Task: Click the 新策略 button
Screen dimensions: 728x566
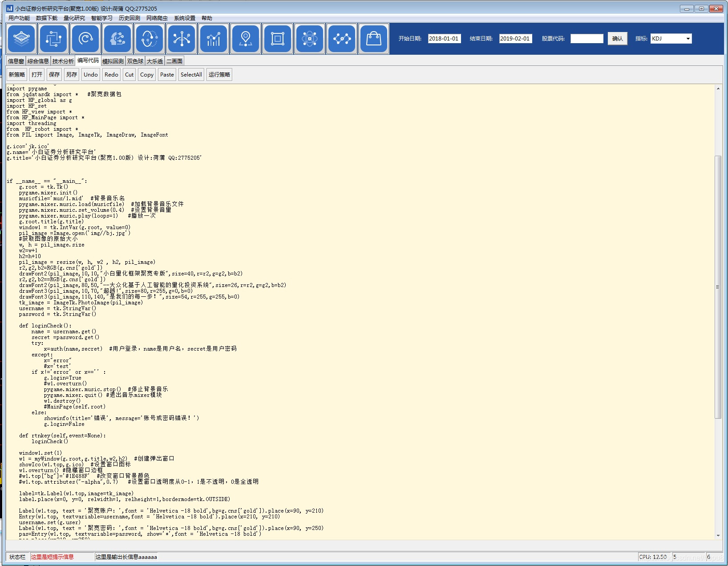Action: [x=17, y=75]
